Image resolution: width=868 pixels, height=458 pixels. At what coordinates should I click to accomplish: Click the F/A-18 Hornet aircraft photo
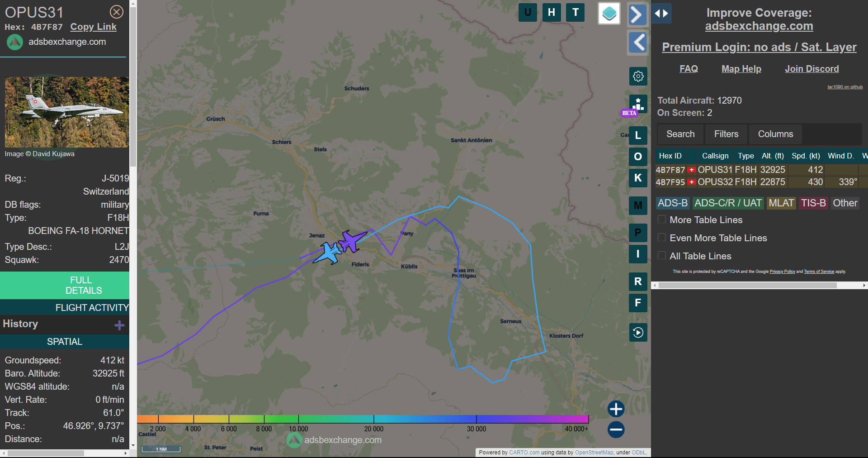pyautogui.click(x=67, y=112)
